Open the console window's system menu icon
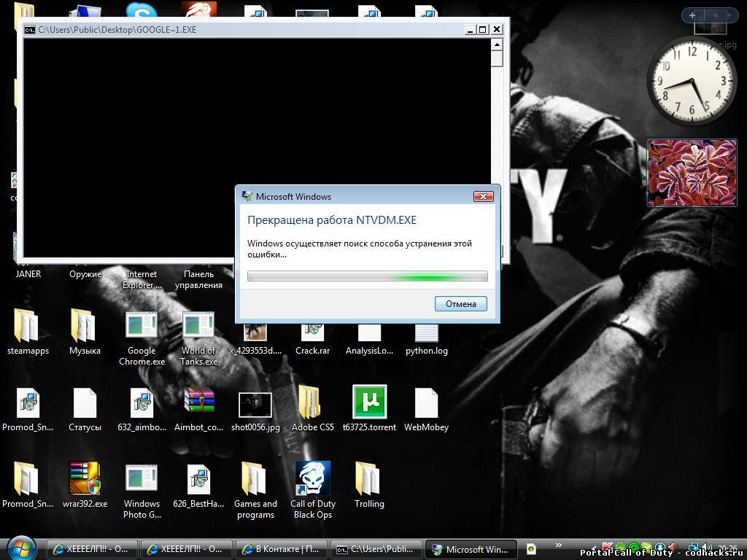 tap(29, 29)
